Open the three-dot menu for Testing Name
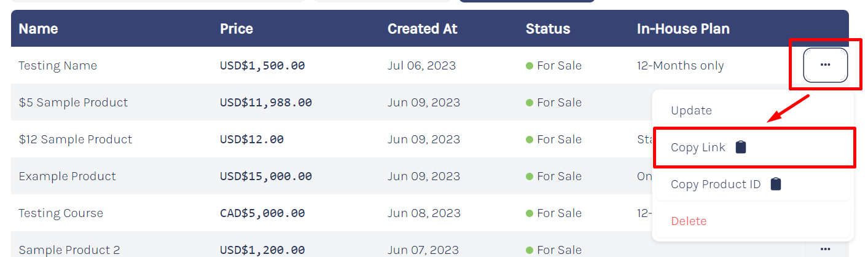The width and height of the screenshot is (868, 257). click(x=825, y=65)
